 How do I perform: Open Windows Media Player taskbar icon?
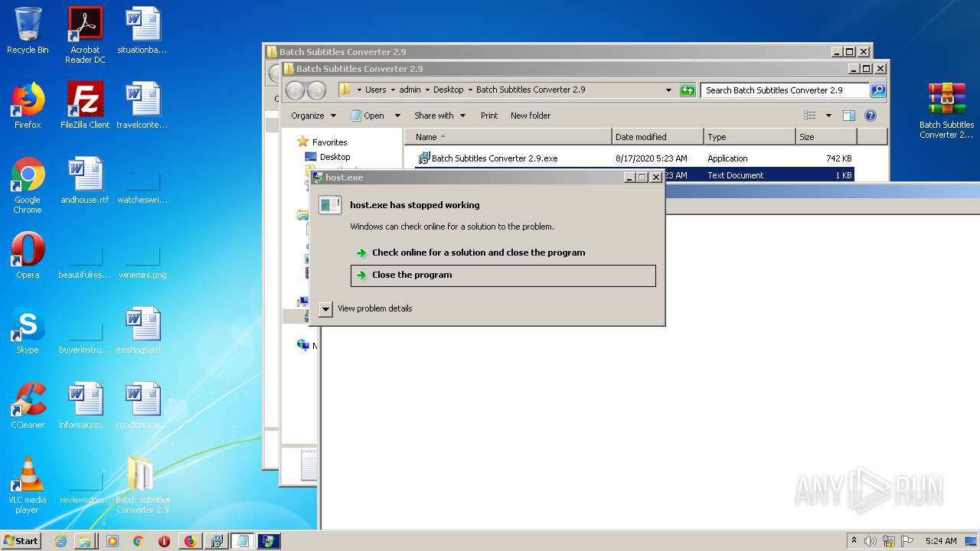tap(112, 541)
